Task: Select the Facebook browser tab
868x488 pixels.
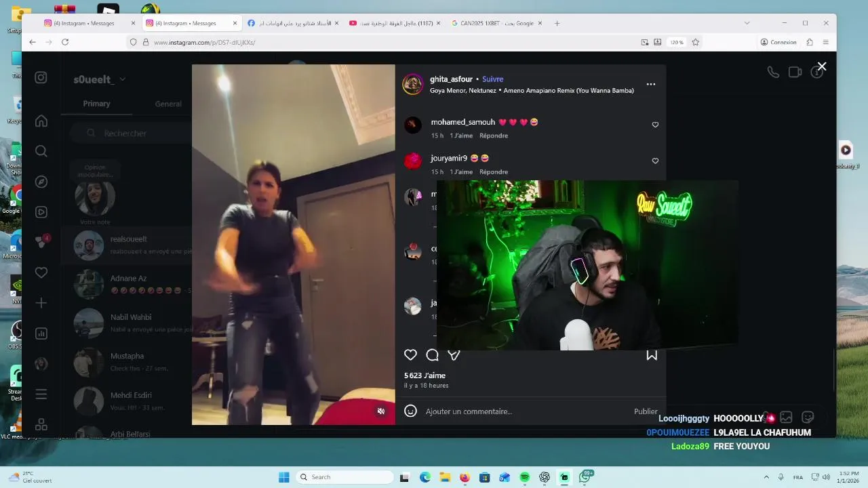Action: coord(294,23)
